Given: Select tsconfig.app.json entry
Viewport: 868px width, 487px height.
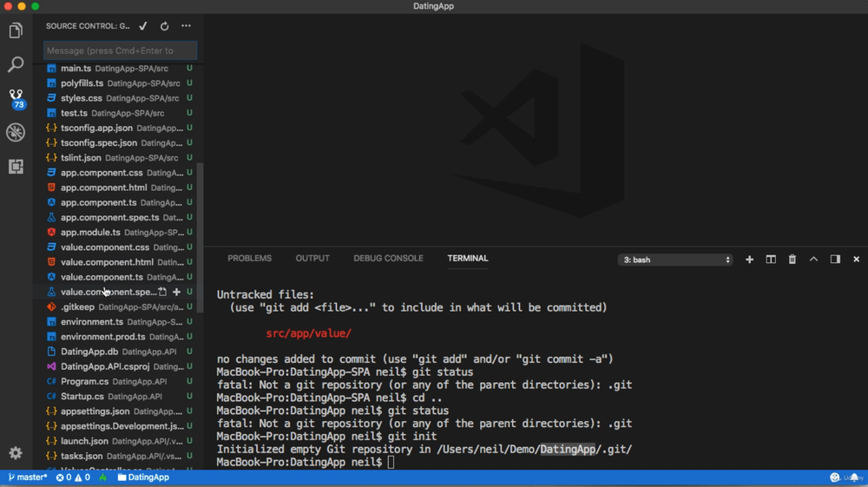Looking at the screenshot, I should click(118, 128).
